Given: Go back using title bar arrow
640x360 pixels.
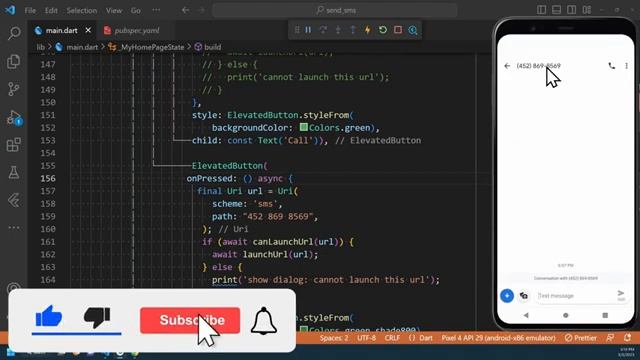Looking at the screenshot, I should tap(185, 10).
